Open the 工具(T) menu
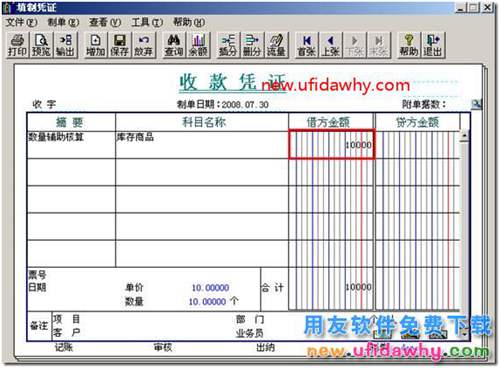This screenshot has height=368, width=500. (147, 22)
